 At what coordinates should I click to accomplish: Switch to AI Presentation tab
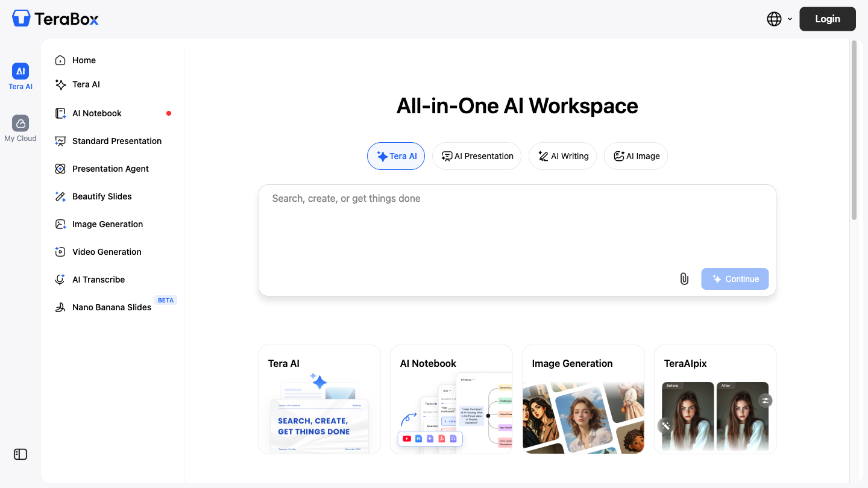pyautogui.click(x=477, y=156)
